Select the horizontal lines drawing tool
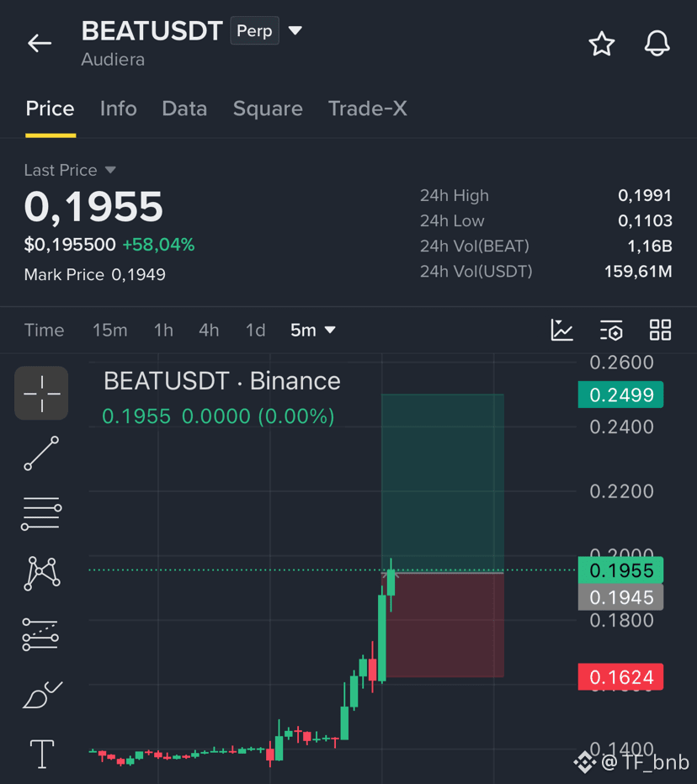 (x=41, y=513)
